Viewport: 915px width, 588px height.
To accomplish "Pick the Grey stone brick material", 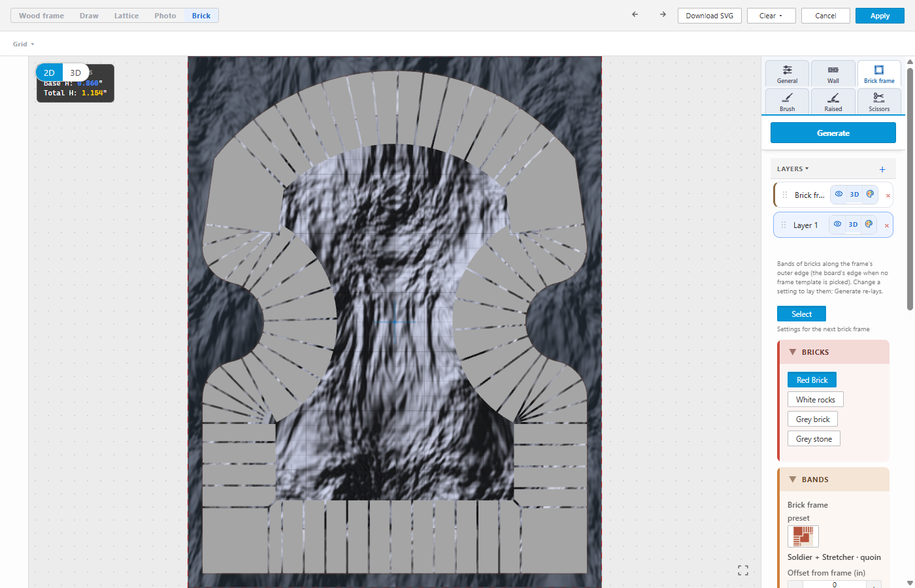I will tap(814, 438).
